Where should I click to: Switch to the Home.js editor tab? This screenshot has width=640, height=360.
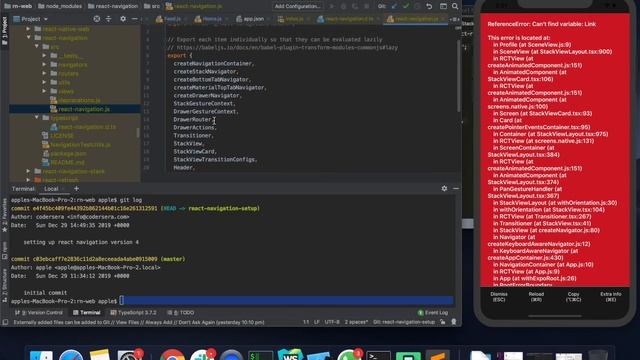pyautogui.click(x=209, y=19)
